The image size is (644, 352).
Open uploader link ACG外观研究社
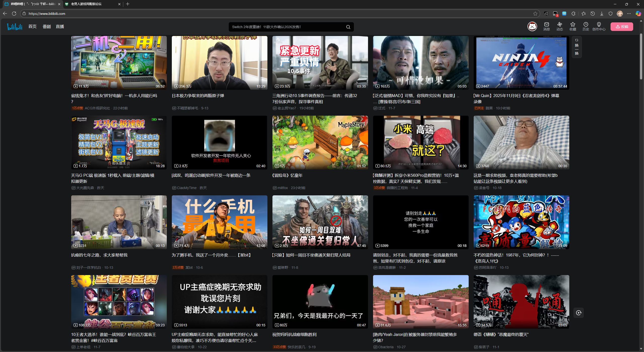(97, 108)
